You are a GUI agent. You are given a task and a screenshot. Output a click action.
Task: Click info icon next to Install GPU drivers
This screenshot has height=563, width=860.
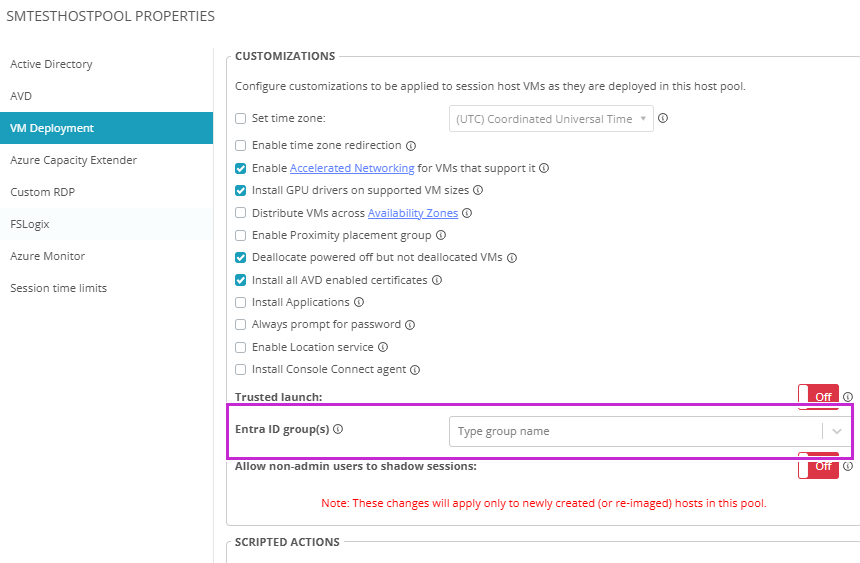[x=478, y=190]
